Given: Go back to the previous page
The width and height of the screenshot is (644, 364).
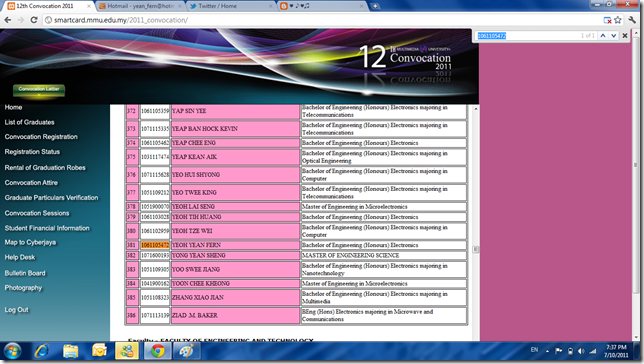Looking at the screenshot, I should click(x=8, y=20).
